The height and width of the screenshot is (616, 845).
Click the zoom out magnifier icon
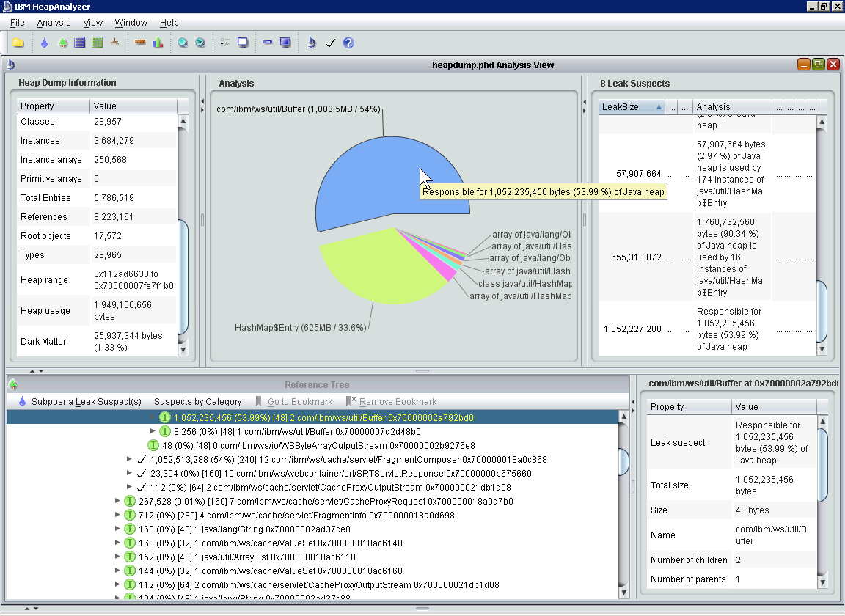[x=199, y=42]
